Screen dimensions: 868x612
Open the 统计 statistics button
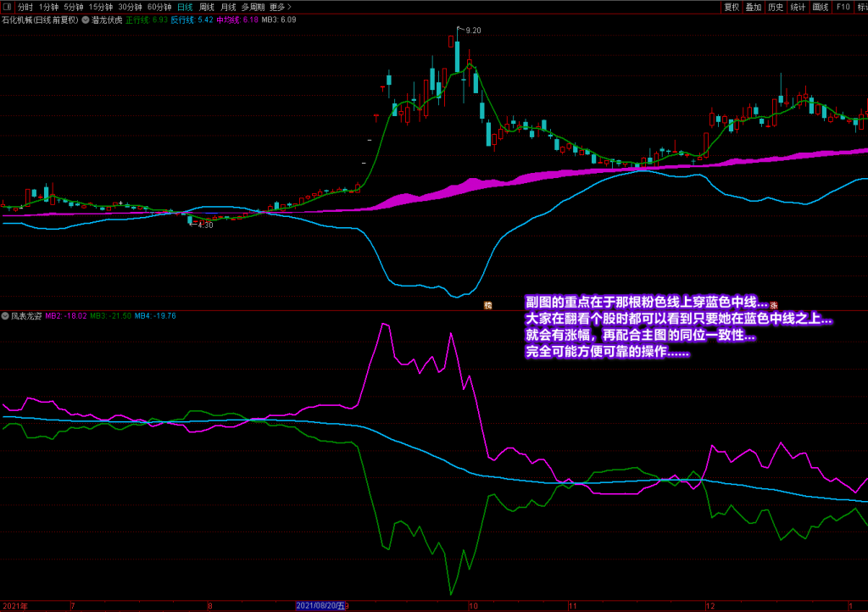pyautogui.click(x=798, y=7)
